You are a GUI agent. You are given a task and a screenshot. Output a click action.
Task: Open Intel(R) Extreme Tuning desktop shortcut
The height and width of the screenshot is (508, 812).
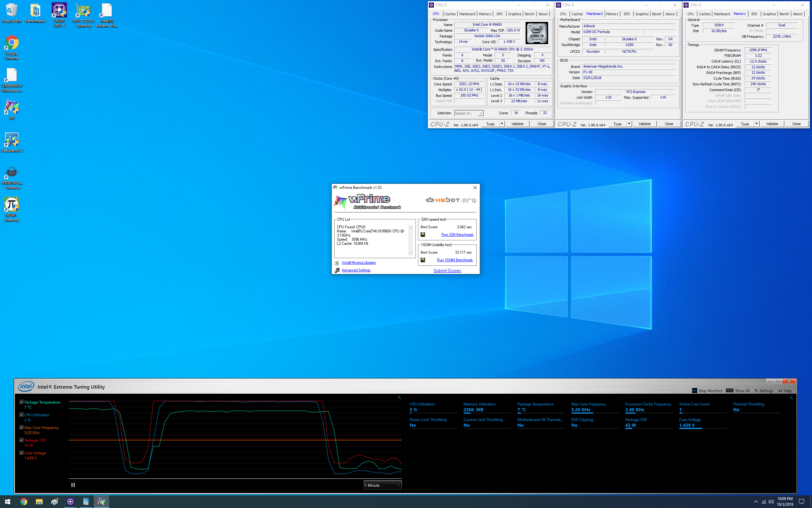pyautogui.click(x=107, y=15)
